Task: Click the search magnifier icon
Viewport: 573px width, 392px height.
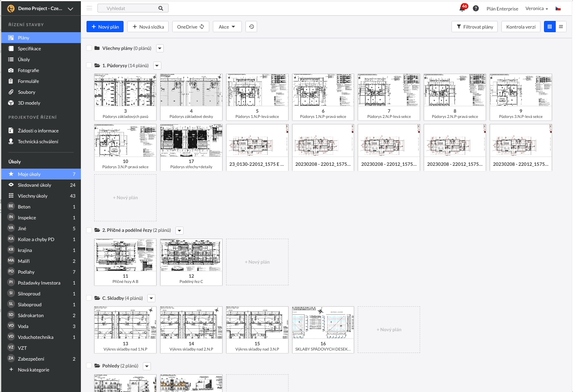Action: coord(161,8)
